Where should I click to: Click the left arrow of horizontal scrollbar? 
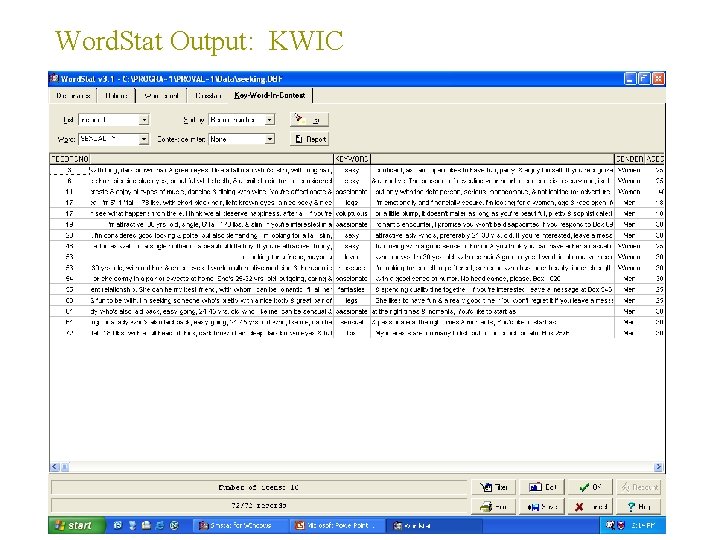tap(55, 467)
